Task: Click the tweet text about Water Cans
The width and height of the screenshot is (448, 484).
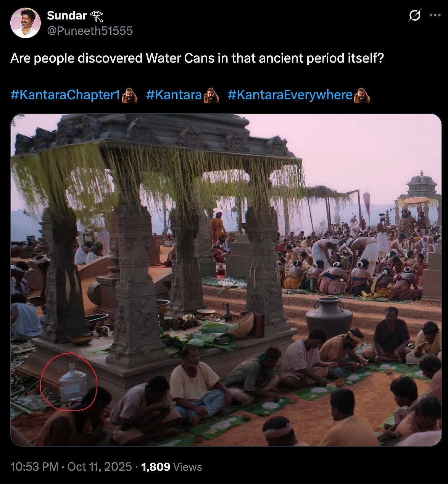Action: (197, 58)
